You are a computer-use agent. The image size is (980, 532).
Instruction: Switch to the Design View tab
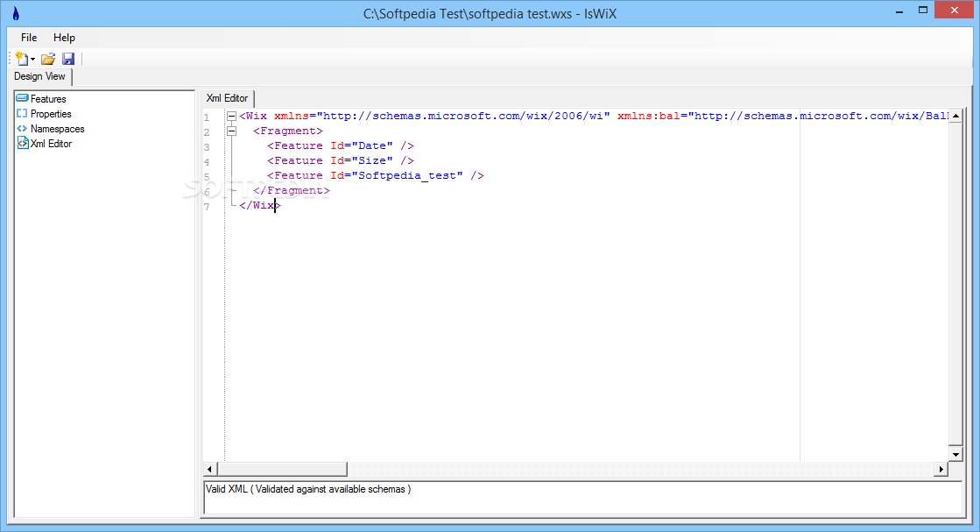click(x=39, y=76)
